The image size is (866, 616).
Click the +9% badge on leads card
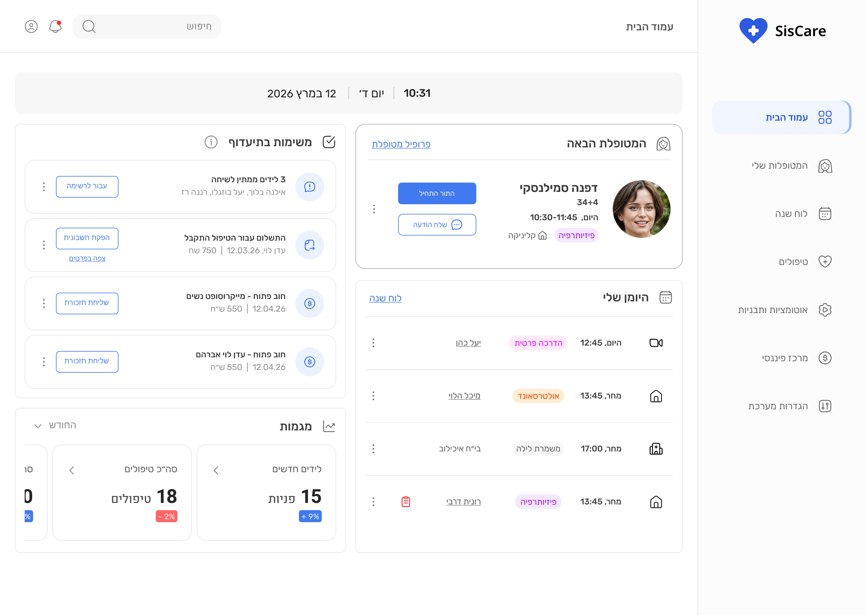310,517
